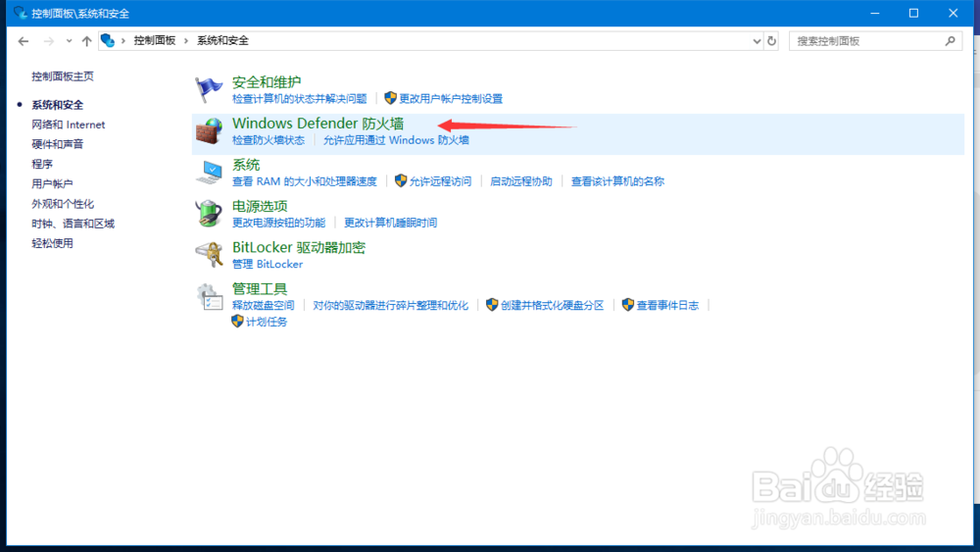Click 检查防火墙状态 link
The image size is (980, 552).
269,140
